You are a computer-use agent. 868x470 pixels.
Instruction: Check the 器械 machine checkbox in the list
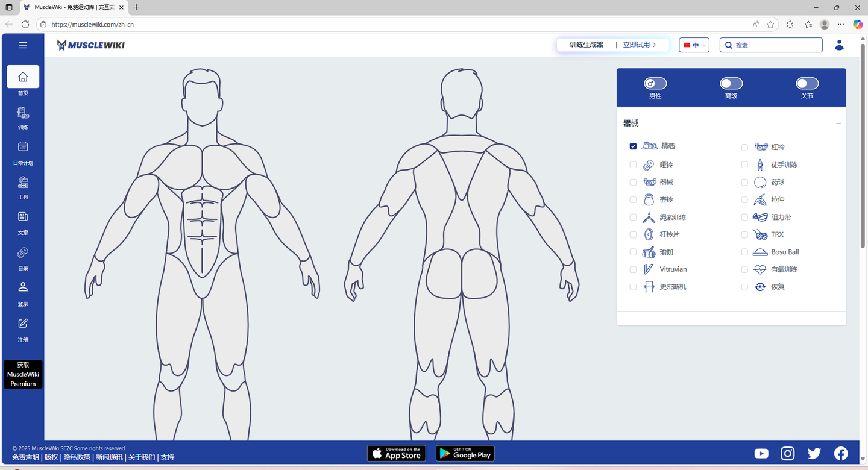(x=633, y=182)
